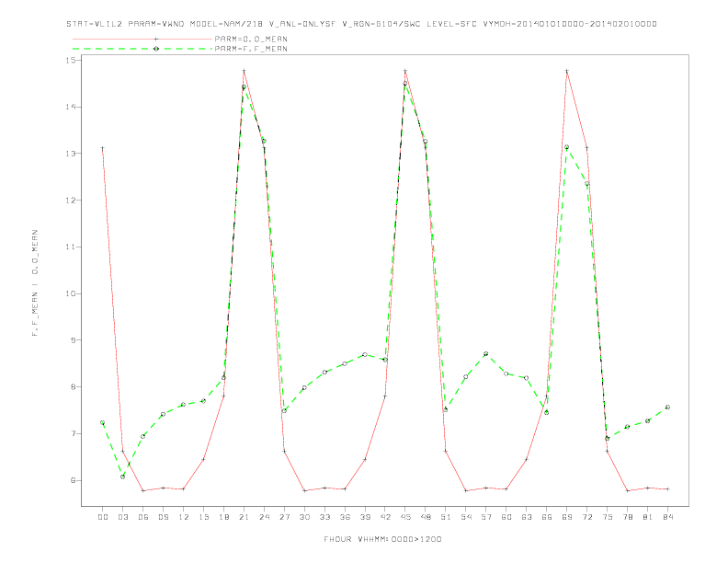Click the PARM=O.O_MEAN legend label
The width and height of the screenshot is (728, 563).
[251, 39]
